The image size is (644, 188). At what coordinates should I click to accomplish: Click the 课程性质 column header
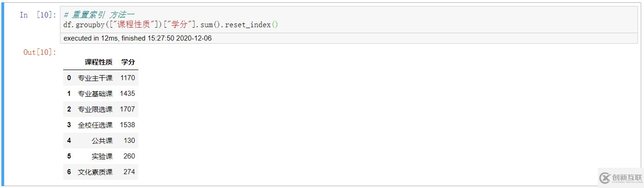[x=98, y=62]
